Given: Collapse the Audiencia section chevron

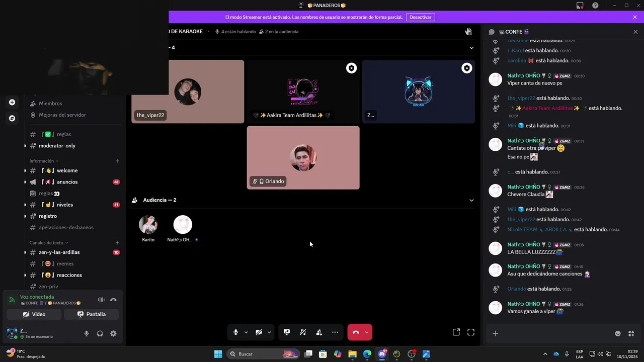Looking at the screenshot, I should point(471,200).
